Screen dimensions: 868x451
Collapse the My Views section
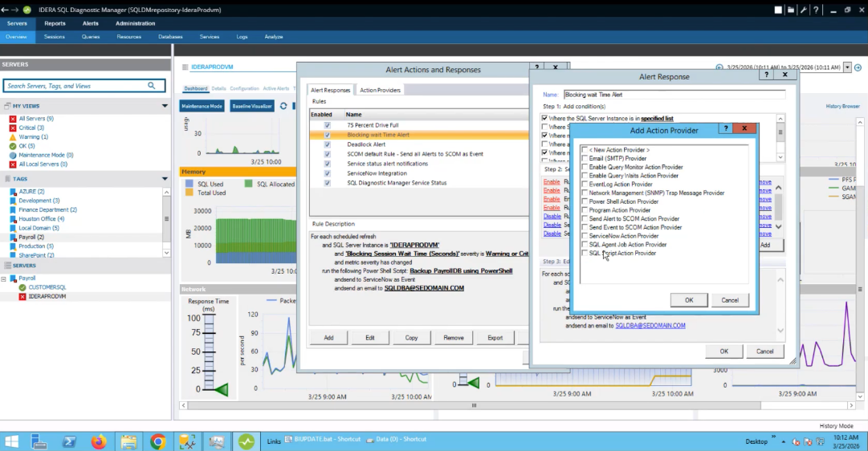click(165, 106)
